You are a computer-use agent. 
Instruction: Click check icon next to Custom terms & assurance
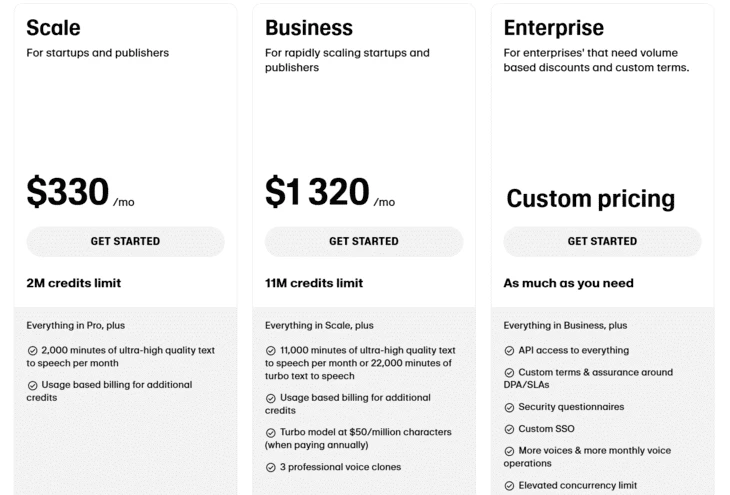509,373
